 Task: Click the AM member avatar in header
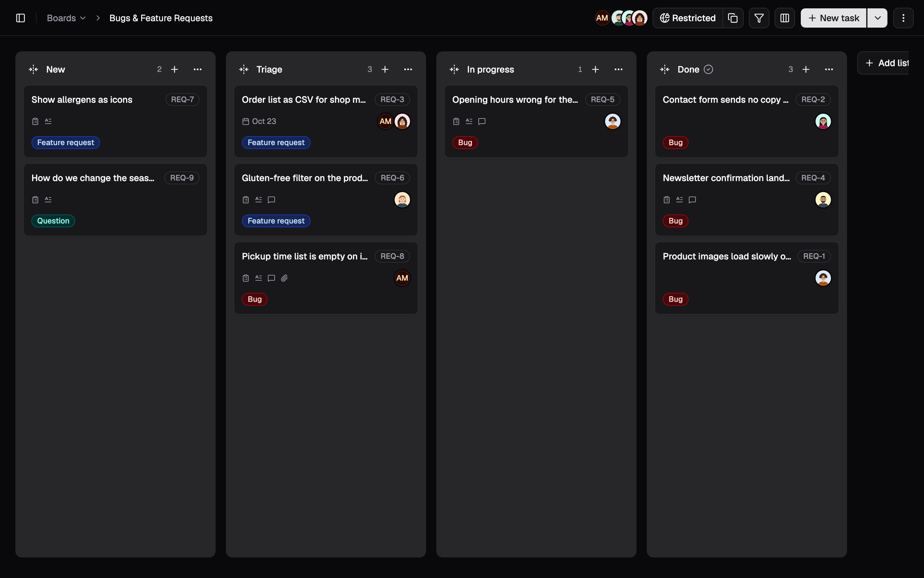point(602,18)
